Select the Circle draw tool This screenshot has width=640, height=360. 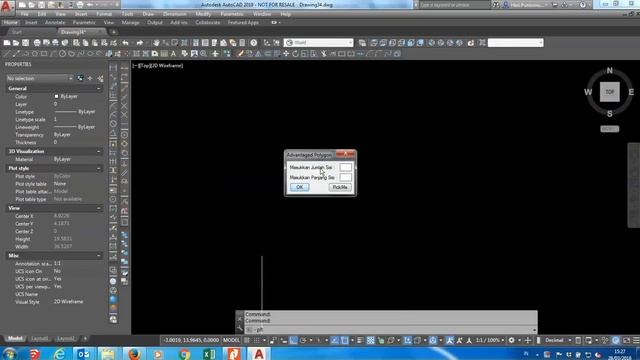tap(62, 53)
